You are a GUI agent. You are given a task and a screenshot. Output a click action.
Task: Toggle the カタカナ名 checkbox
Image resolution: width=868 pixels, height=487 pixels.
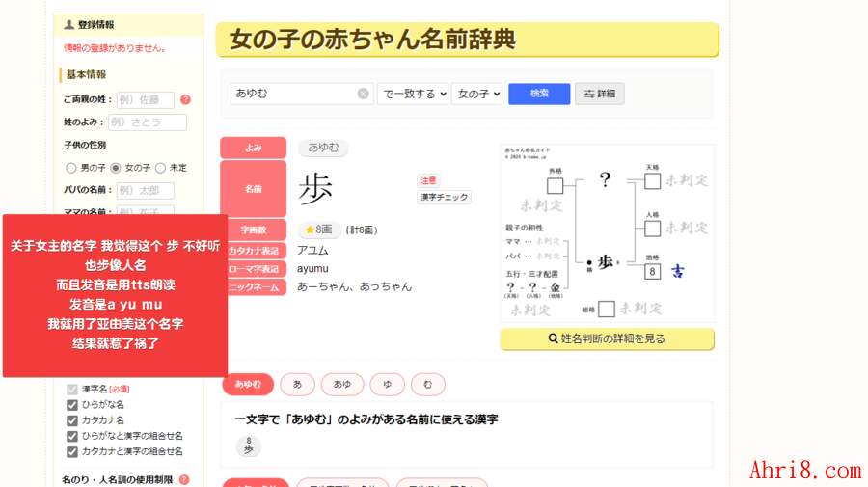click(x=71, y=420)
